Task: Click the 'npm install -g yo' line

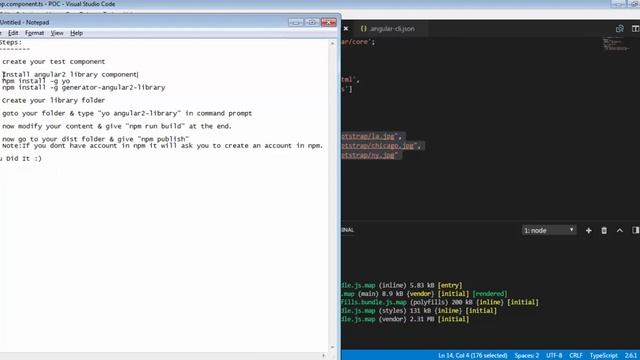Action: pyautogui.click(x=36, y=81)
